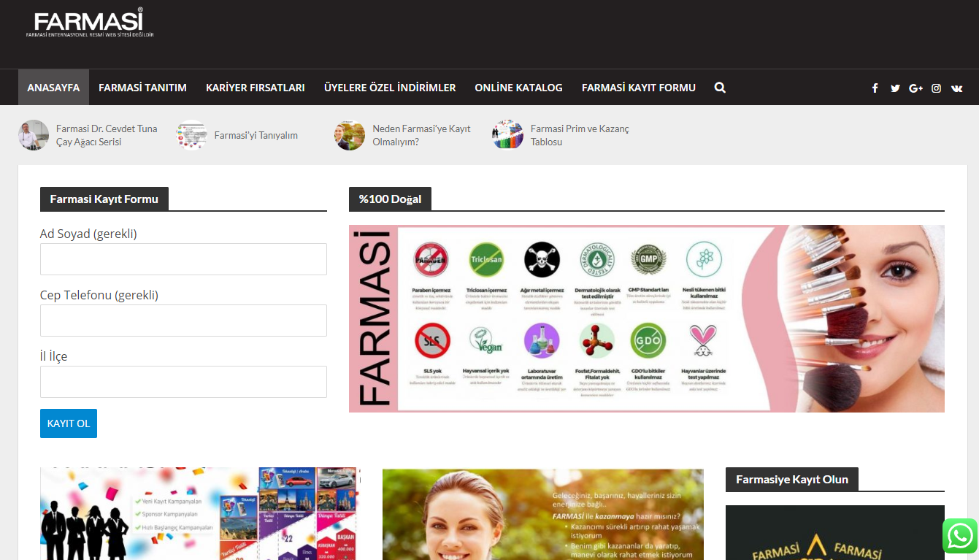This screenshot has height=560, width=979.
Task: Open the WhatsApp chat floating icon
Action: [x=959, y=537]
